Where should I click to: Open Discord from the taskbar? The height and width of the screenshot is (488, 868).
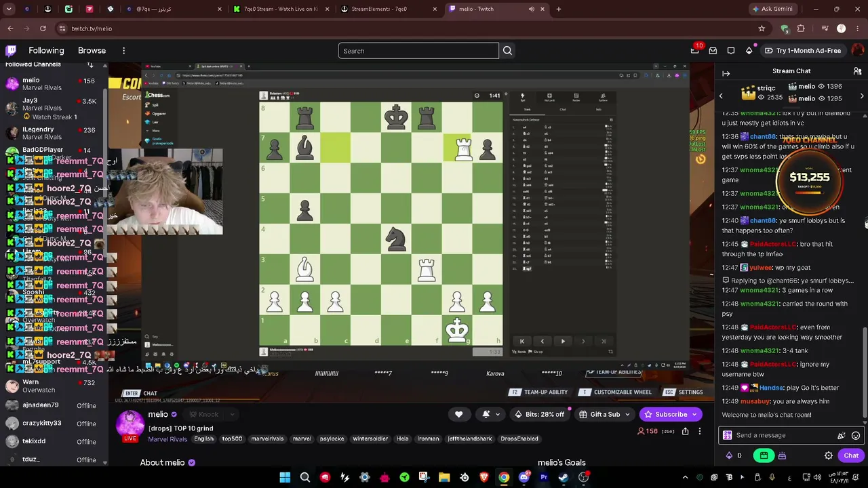(524, 477)
